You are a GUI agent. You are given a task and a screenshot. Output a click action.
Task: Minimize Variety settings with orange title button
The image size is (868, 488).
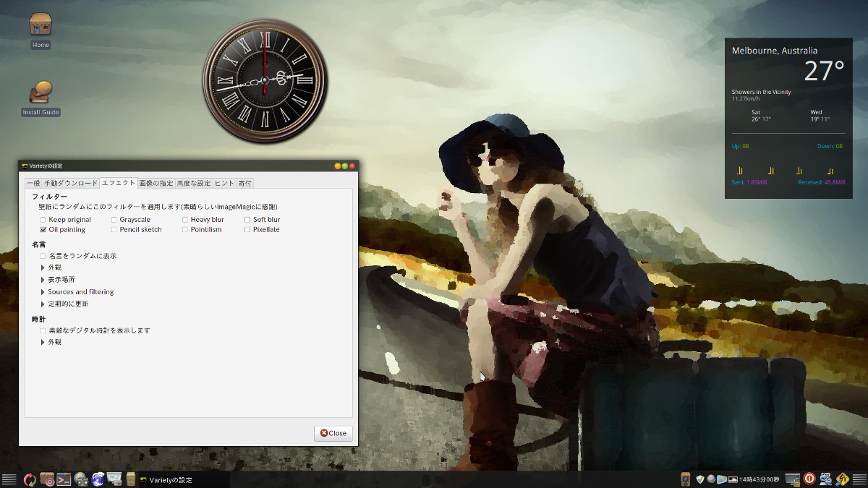[x=338, y=166]
